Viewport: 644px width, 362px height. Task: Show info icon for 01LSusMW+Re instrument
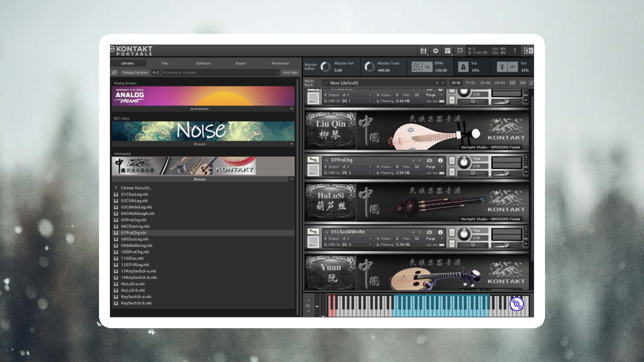click(x=440, y=232)
